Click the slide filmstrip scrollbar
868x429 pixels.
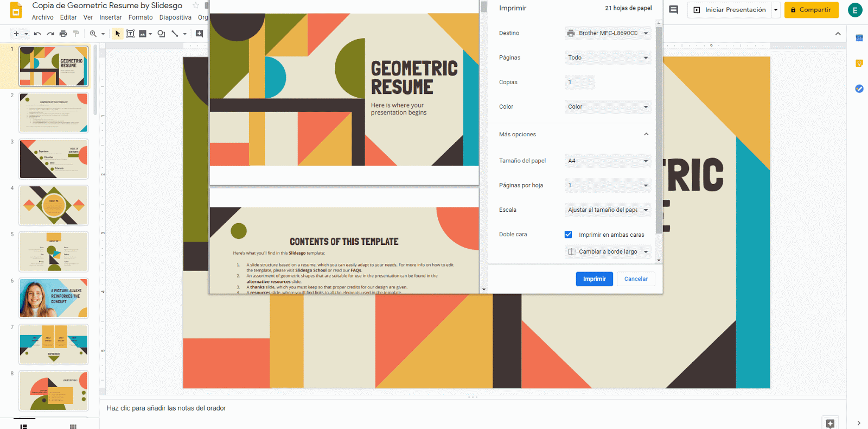95,80
